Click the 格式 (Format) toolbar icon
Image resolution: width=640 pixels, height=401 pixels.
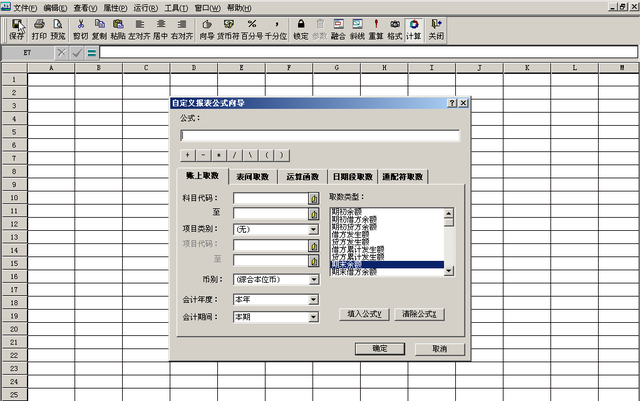pyautogui.click(x=395, y=29)
